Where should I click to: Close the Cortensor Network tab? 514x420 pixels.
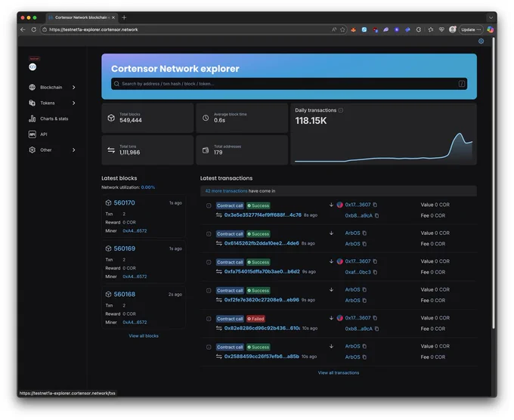[x=113, y=17]
